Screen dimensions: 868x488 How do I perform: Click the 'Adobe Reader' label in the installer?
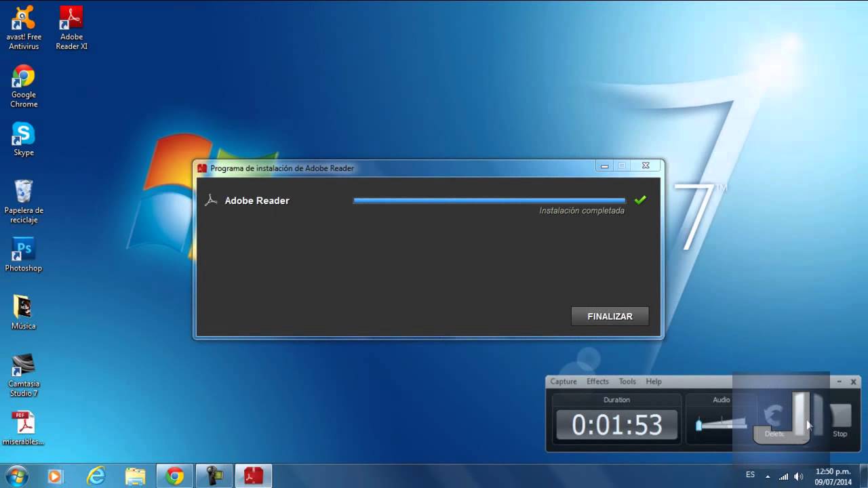(257, 201)
